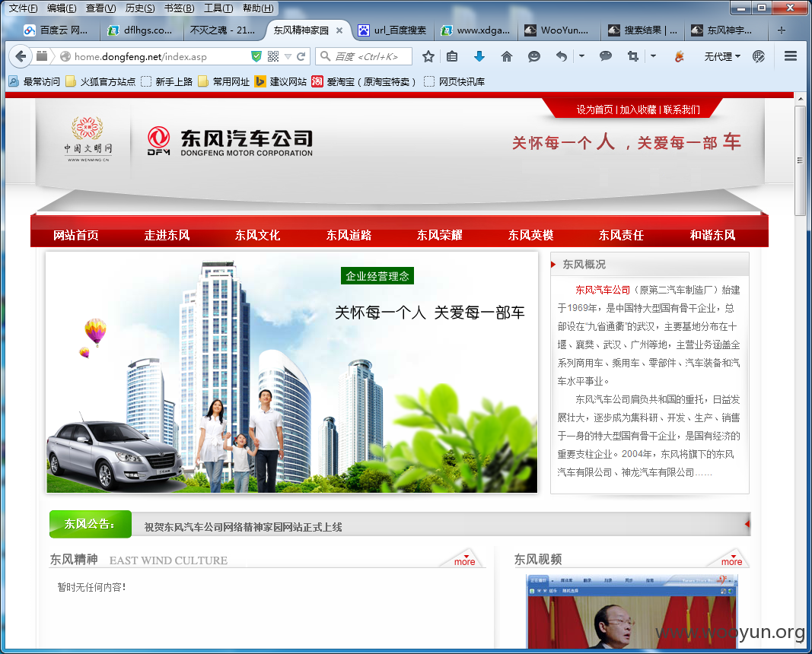Image resolution: width=812 pixels, height=654 pixels.
Task: Switch to the url_百度搜索 tab
Action: tap(395, 30)
